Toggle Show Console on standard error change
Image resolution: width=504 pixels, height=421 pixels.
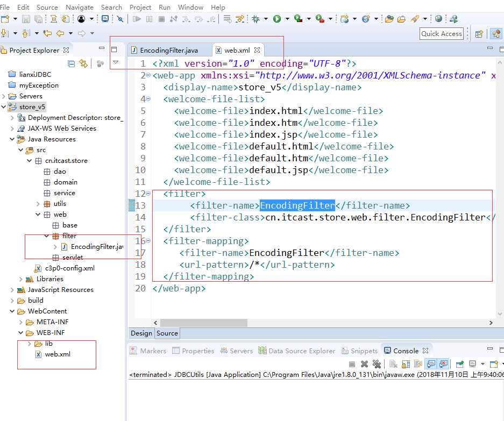coord(443,364)
